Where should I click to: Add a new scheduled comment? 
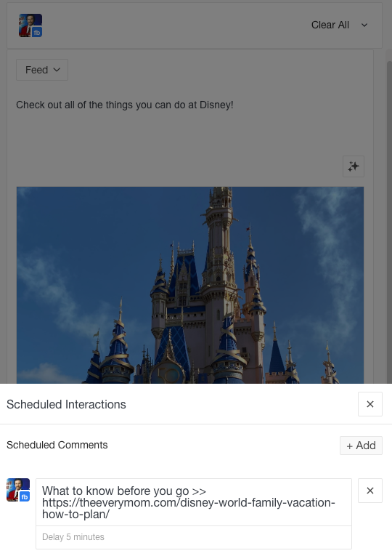(x=361, y=446)
